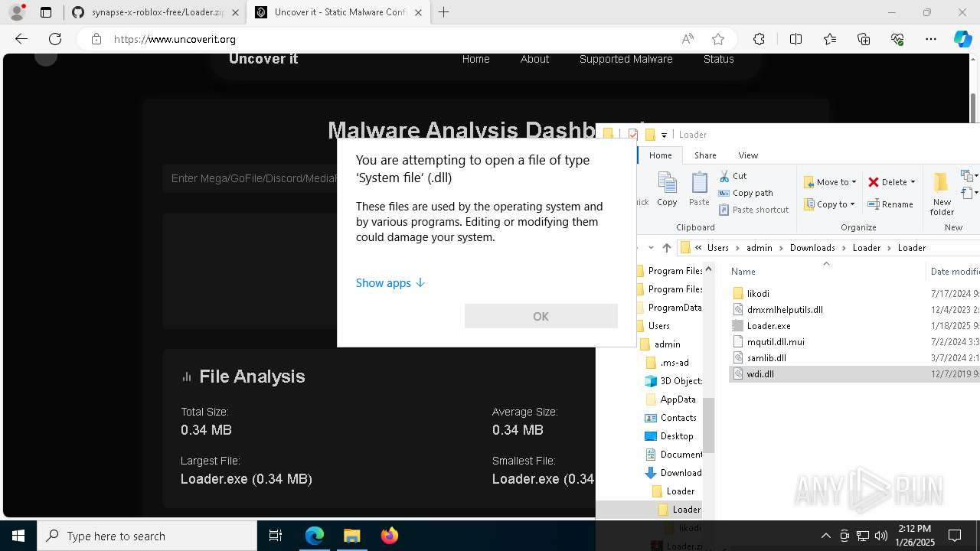Confirm dialog with OK button

coord(541,316)
